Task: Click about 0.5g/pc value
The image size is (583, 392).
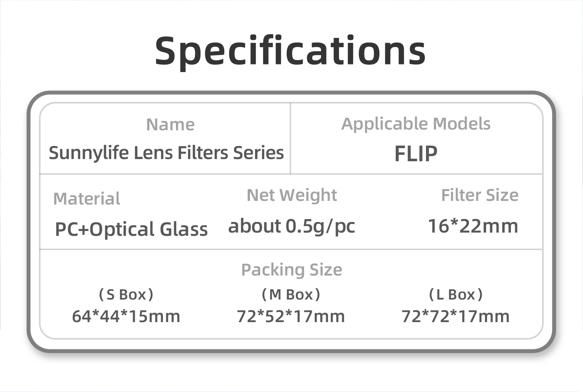Action: point(291,226)
